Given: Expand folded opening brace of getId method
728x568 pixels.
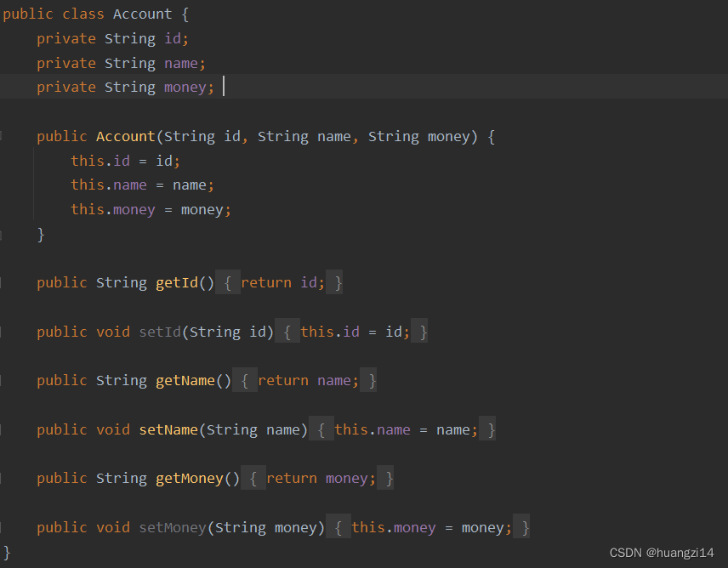Looking at the screenshot, I should click(x=228, y=282).
